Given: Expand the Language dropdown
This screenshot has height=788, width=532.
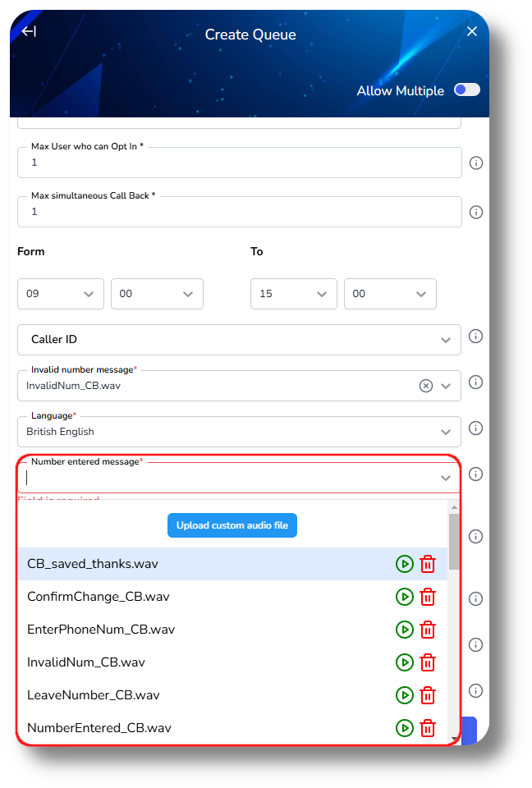Looking at the screenshot, I should pyautogui.click(x=445, y=432).
